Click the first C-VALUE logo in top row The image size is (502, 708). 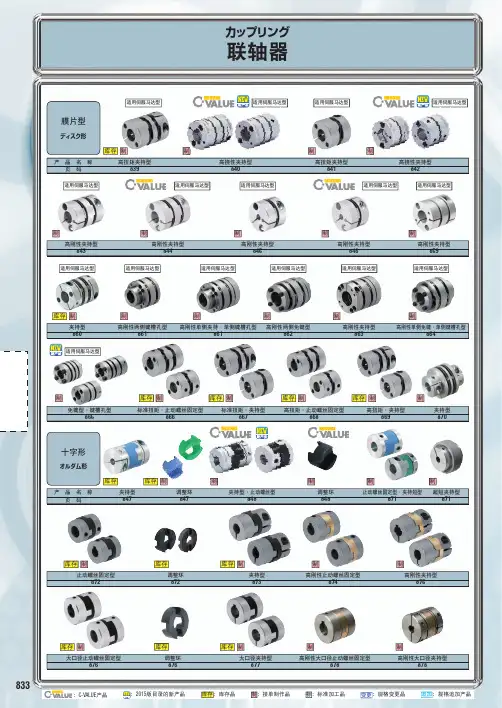point(213,102)
